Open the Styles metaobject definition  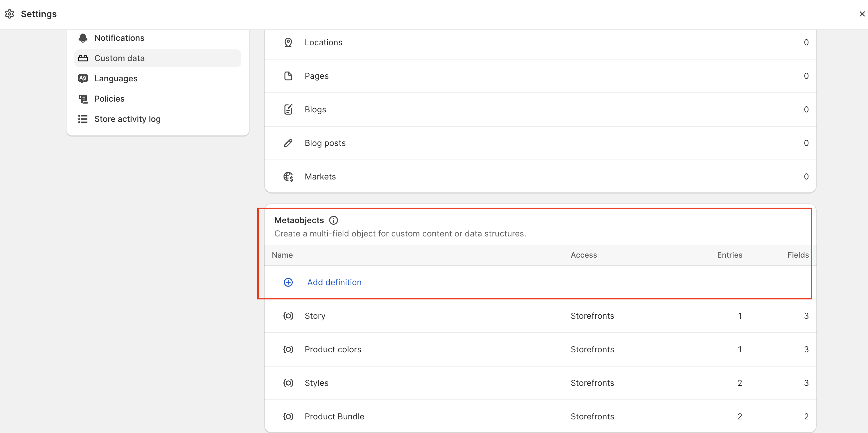coord(316,383)
